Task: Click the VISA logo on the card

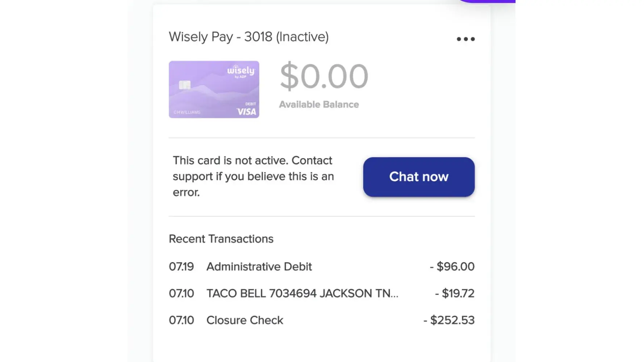Action: [246, 112]
